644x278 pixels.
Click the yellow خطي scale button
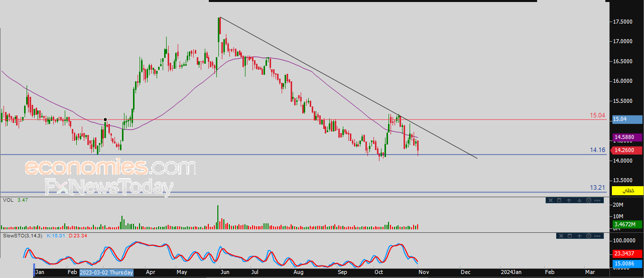[627, 191]
